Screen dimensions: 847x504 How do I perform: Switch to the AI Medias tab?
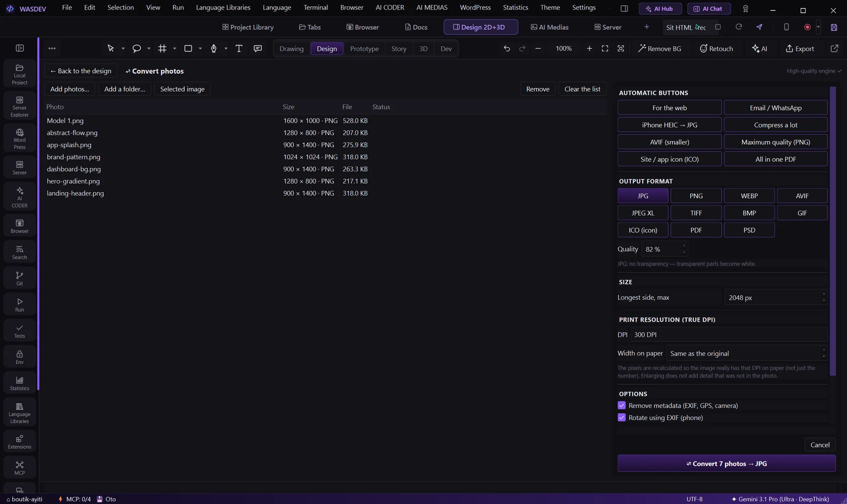pos(550,27)
